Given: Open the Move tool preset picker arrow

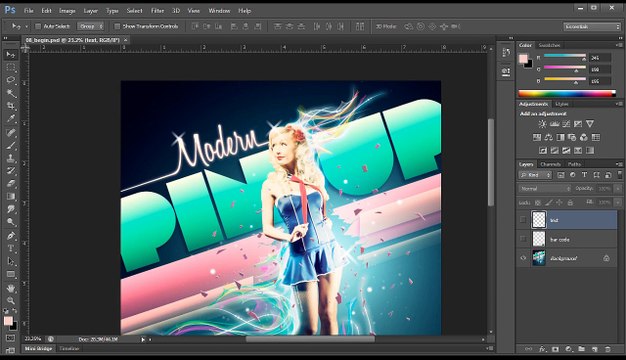Looking at the screenshot, I should (x=26, y=27).
